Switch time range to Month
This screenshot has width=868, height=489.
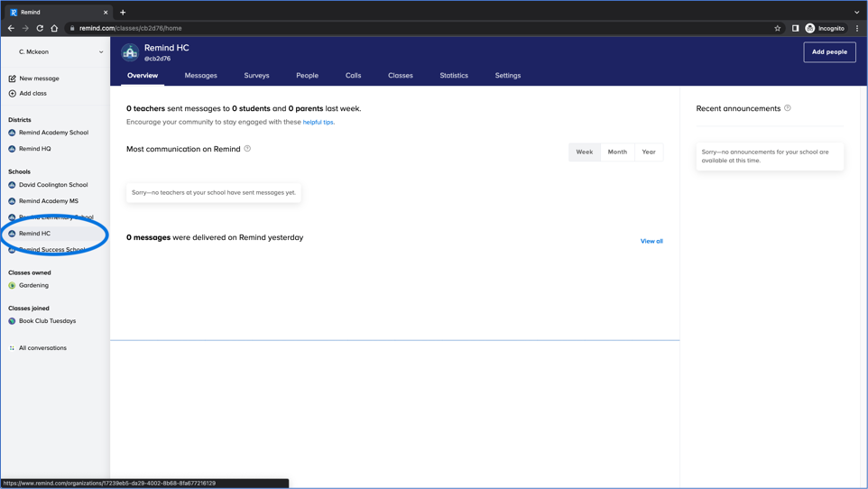[x=617, y=152]
